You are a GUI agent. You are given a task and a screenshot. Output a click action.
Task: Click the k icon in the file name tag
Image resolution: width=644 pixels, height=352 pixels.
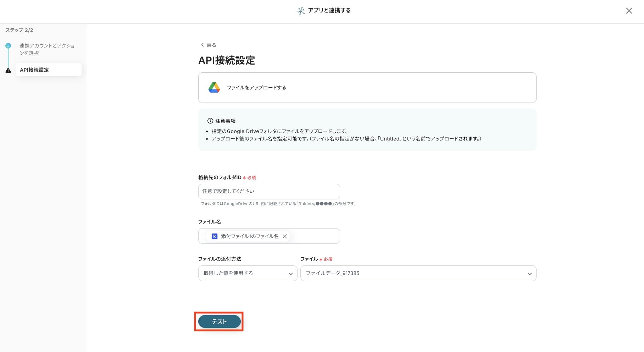pyautogui.click(x=215, y=236)
